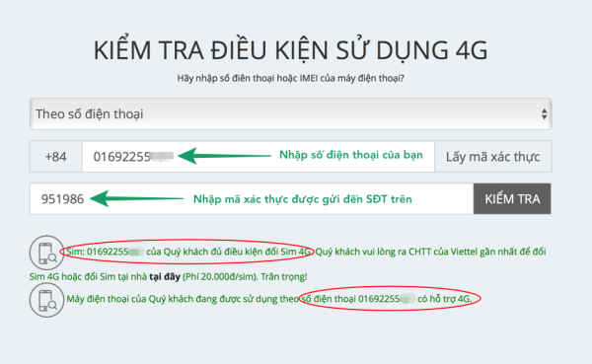
Task: Click the verification code field with 951986
Action: [252, 199]
